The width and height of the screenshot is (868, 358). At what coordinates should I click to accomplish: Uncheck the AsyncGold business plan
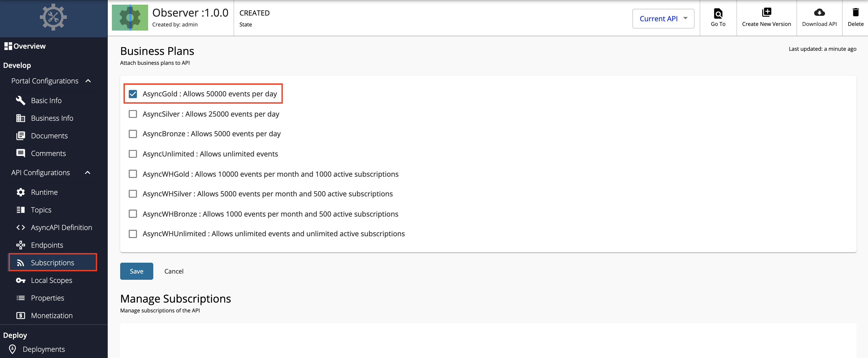coord(133,94)
